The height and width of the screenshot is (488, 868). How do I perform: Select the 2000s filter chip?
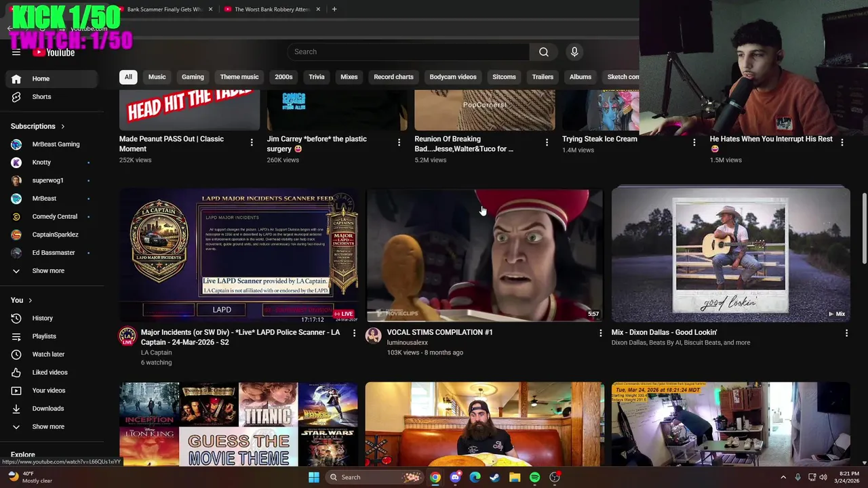click(x=283, y=77)
